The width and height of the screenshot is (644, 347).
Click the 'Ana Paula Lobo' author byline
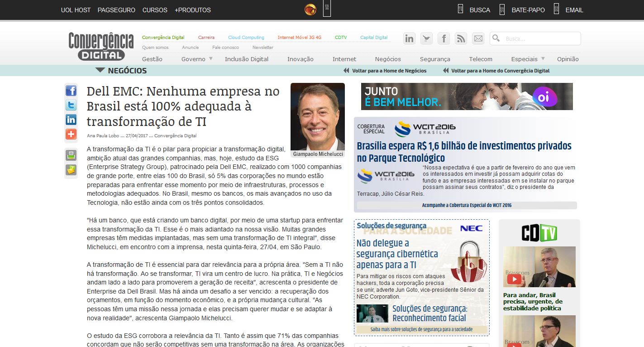[x=103, y=135]
